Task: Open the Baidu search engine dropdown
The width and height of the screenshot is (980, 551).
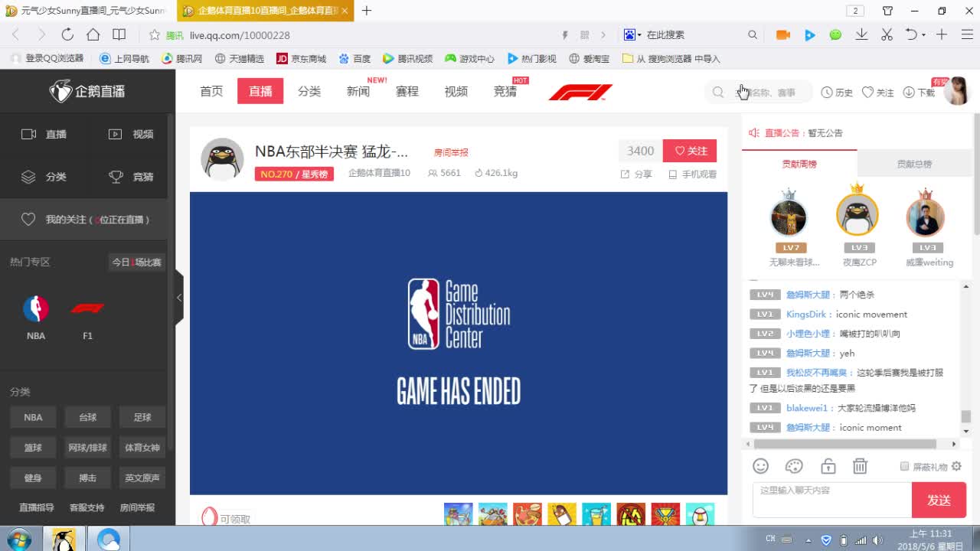Action: pyautogui.click(x=633, y=34)
